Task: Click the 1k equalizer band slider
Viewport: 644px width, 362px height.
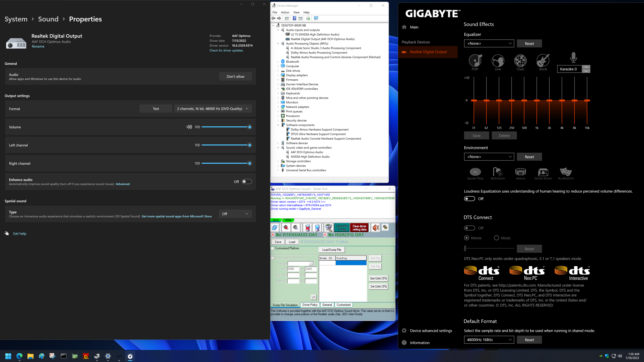Action: tap(537, 100)
